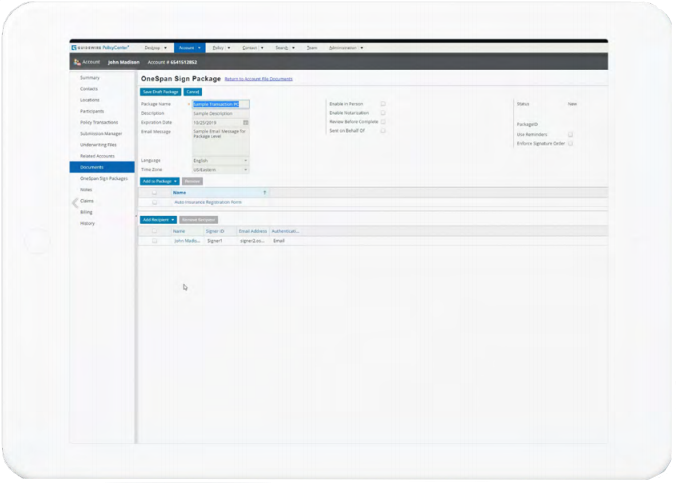Click the Signer1 cell in recipients table
The width and height of the screenshot is (678, 483).
tap(214, 240)
